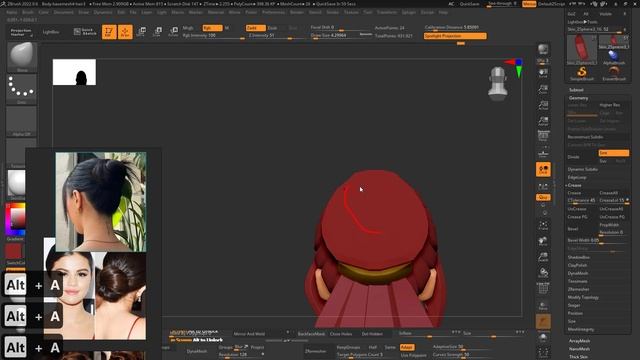Image resolution: width=640 pixels, height=360 pixels.
Task: Toggle Adapt in ZRemesher settings
Action: pyautogui.click(x=407, y=347)
